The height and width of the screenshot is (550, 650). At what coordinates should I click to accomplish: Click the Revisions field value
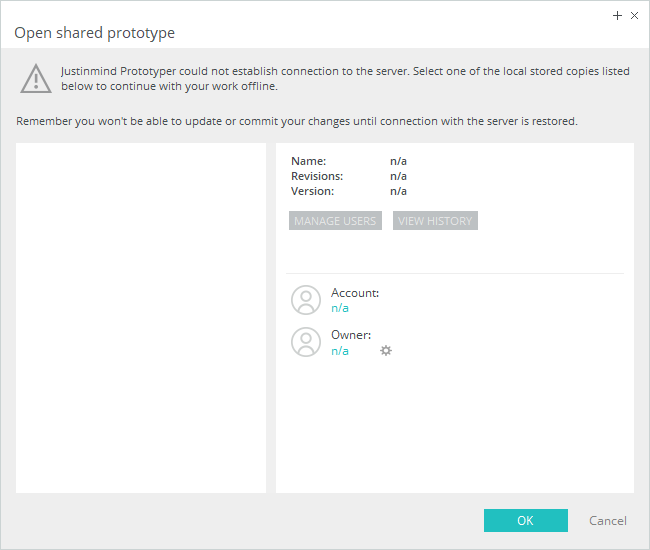point(398,176)
